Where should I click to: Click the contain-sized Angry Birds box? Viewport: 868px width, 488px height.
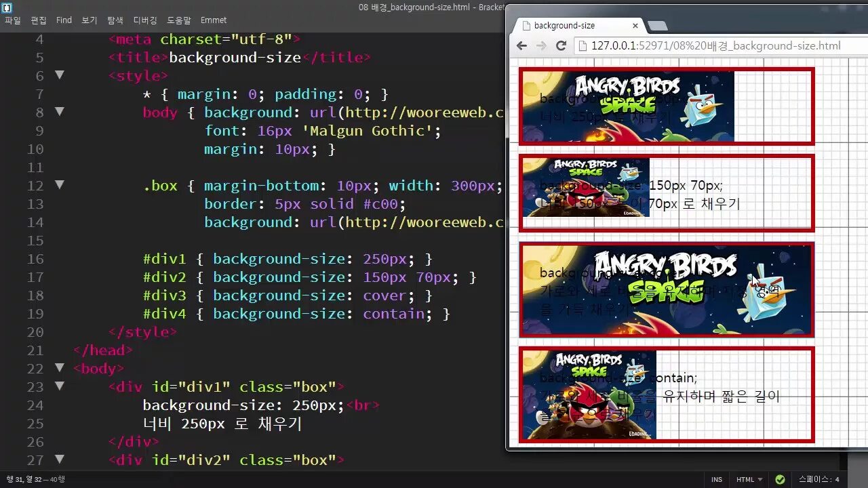pyautogui.click(x=667, y=394)
